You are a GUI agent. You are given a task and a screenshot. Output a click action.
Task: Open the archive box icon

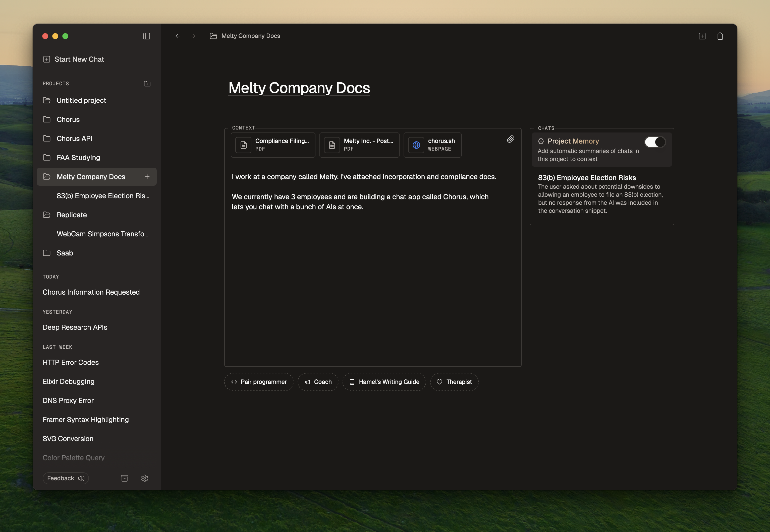pos(125,478)
